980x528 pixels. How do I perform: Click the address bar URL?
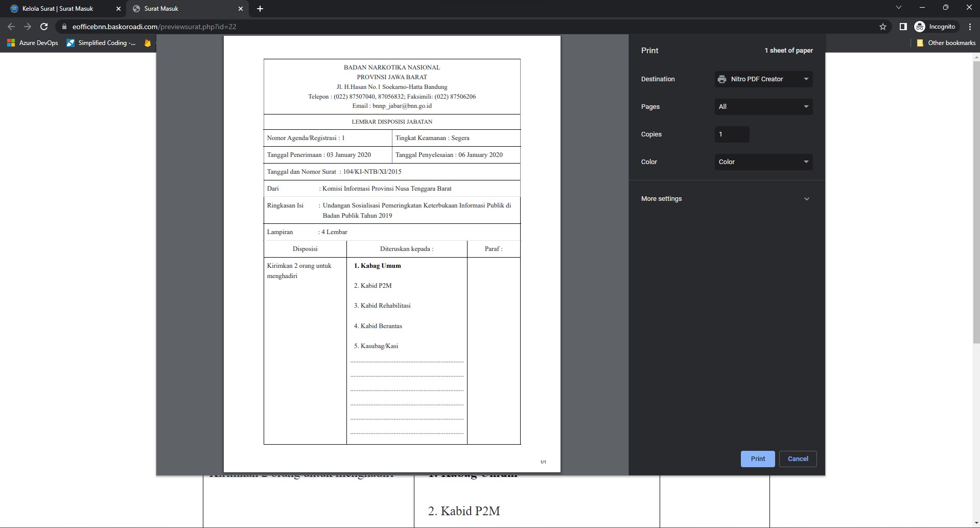coord(154,27)
